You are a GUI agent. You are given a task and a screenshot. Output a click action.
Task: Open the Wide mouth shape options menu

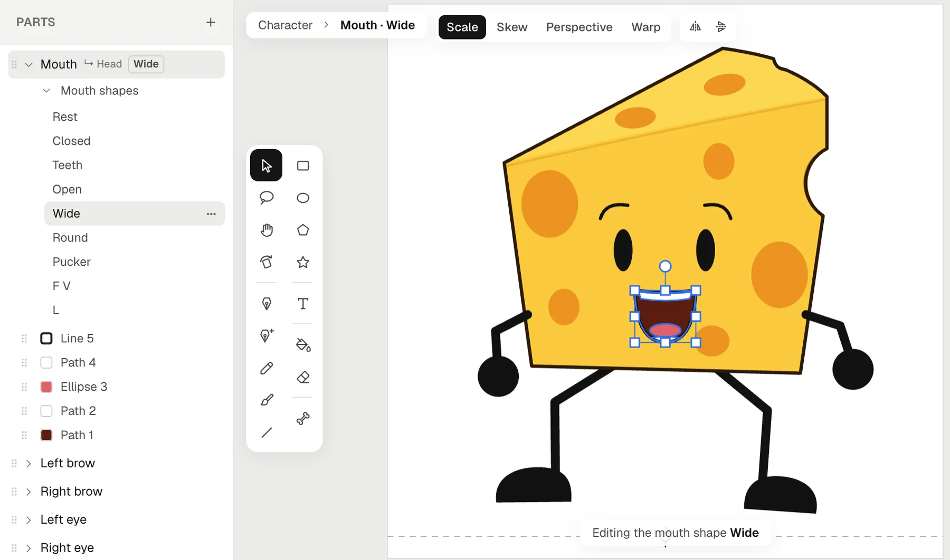(211, 214)
